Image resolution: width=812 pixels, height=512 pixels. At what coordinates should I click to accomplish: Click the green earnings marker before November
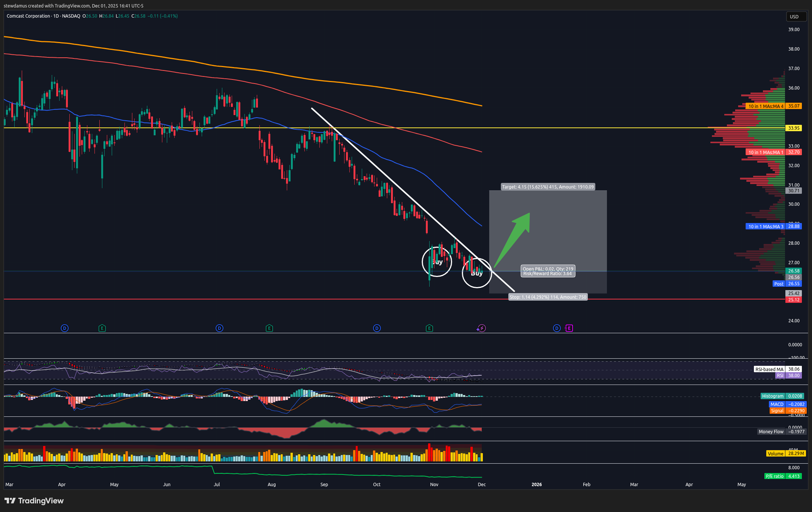coord(429,328)
